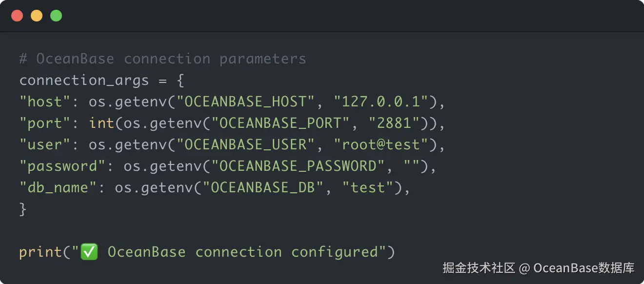Screen dimensions: 644x284
Task: Click the green maximize window dot
Action: (56, 16)
